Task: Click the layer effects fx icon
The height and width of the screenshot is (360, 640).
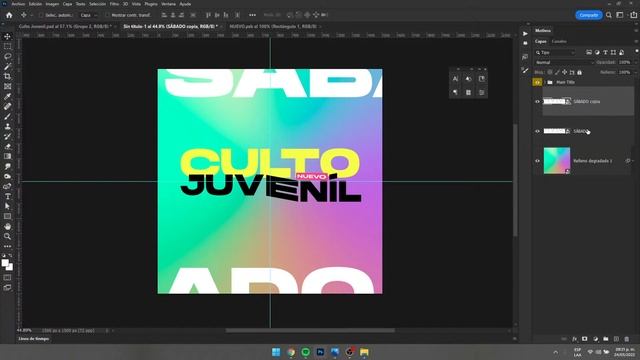Action: coord(574,339)
